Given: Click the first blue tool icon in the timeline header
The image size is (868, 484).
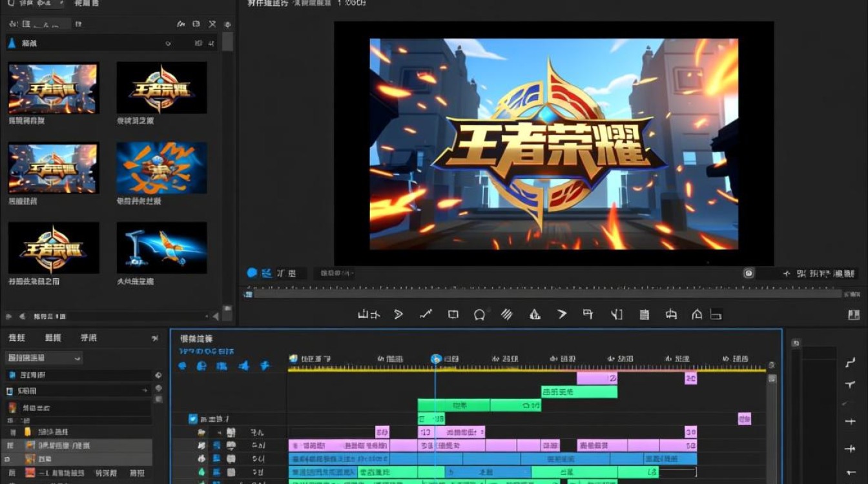Looking at the screenshot, I should pos(183,366).
